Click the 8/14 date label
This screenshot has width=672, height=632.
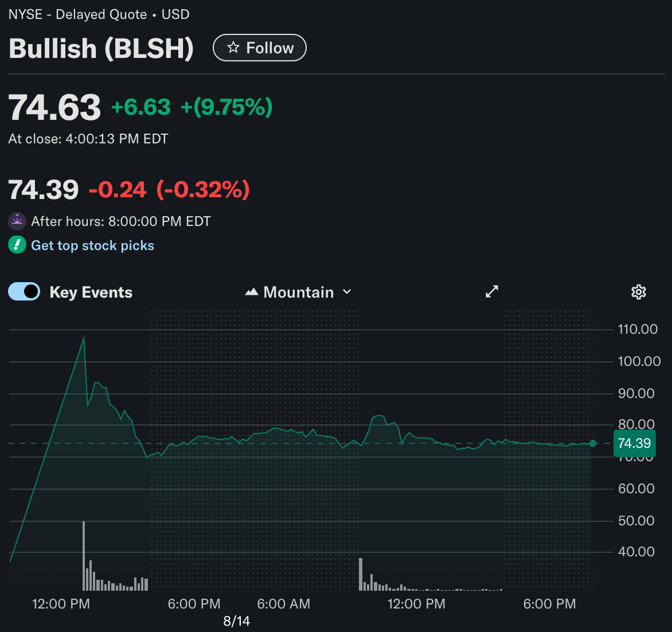[237, 621]
